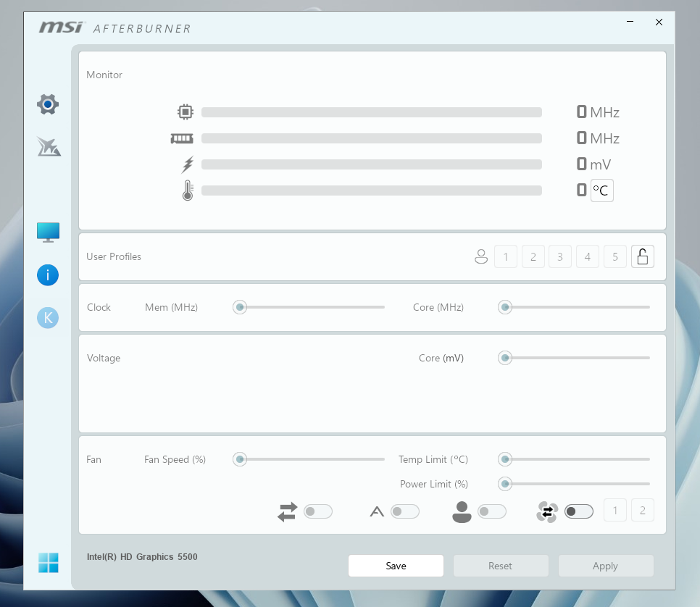Image resolution: width=700 pixels, height=607 pixels.
Task: Switch temperature unit with the °C button
Action: 601,191
